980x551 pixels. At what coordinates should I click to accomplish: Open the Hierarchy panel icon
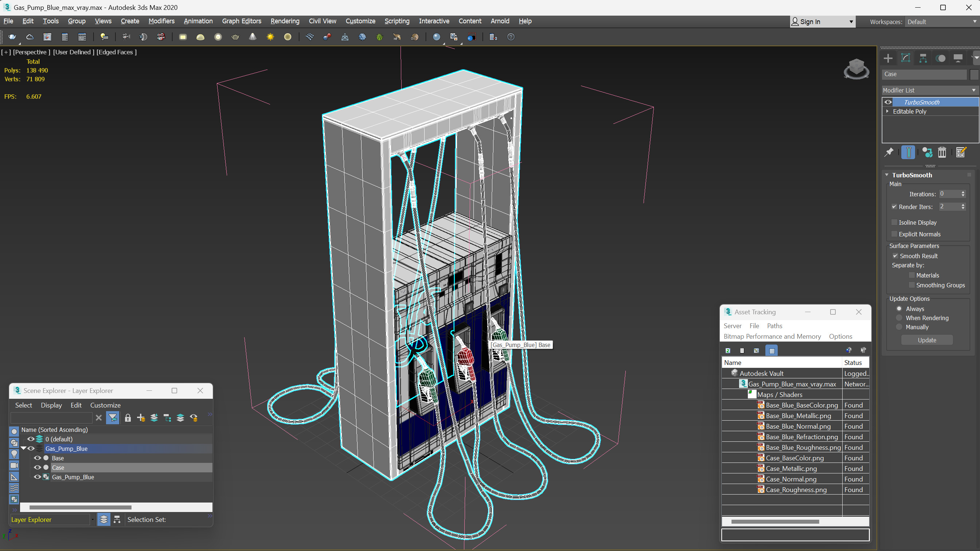point(923,58)
